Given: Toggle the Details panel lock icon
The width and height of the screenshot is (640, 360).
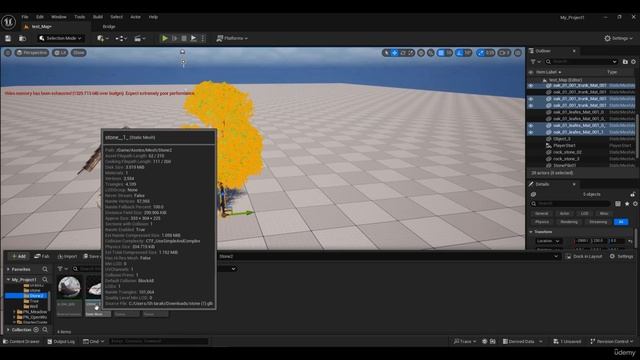Looking at the screenshot, I should [633, 194].
